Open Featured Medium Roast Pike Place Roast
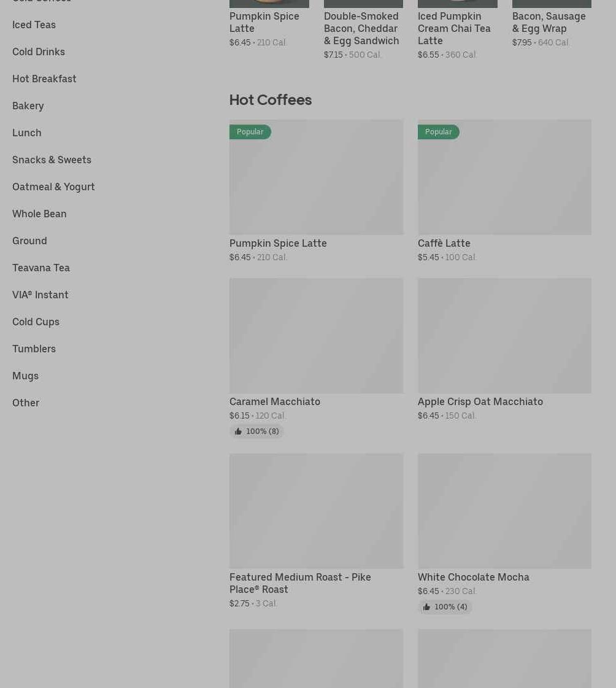 pos(300,583)
